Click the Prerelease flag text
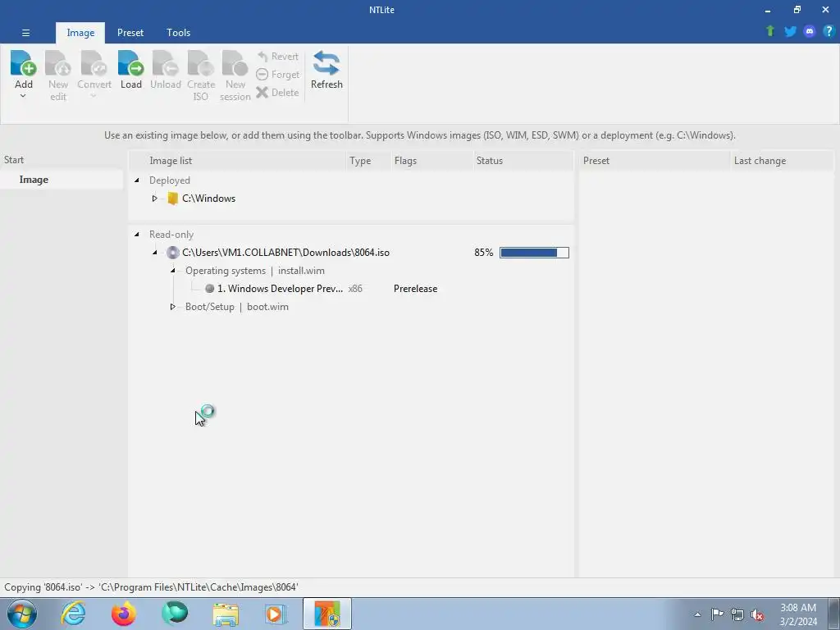 (415, 288)
